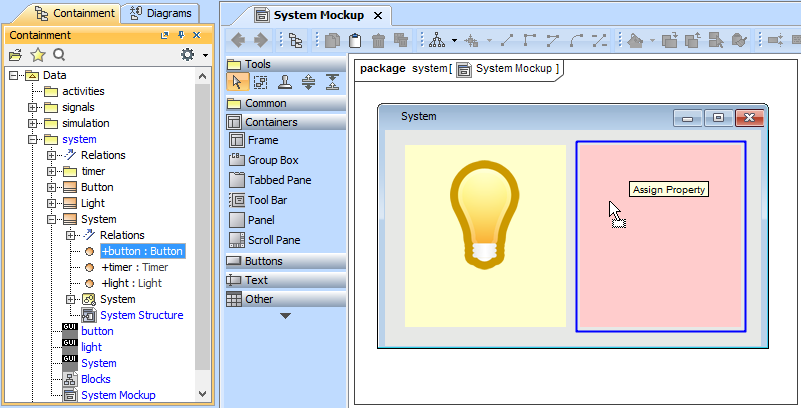The image size is (801, 408).
Task: Select the pink panel in System frame
Action: click(661, 236)
